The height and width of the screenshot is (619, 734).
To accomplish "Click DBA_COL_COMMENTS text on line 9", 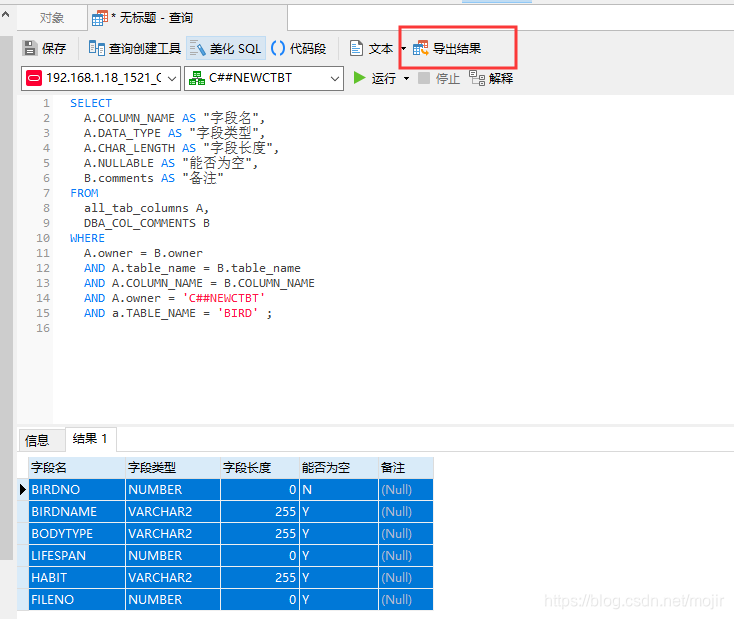I will click(139, 223).
